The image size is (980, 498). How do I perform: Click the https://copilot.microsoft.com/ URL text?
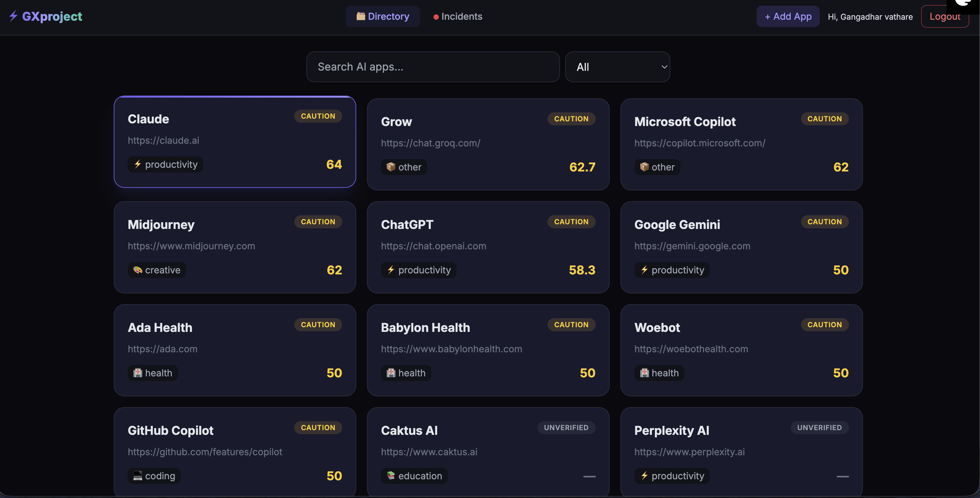[x=700, y=143]
